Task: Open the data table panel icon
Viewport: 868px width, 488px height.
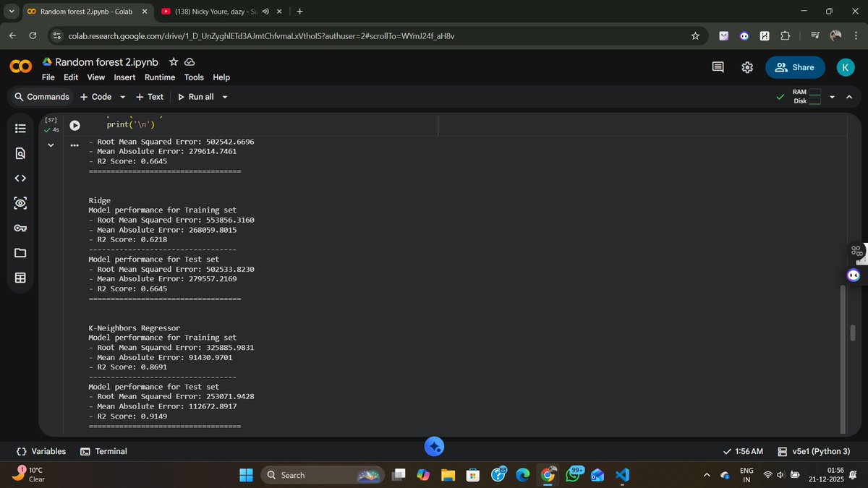Action: 20,278
